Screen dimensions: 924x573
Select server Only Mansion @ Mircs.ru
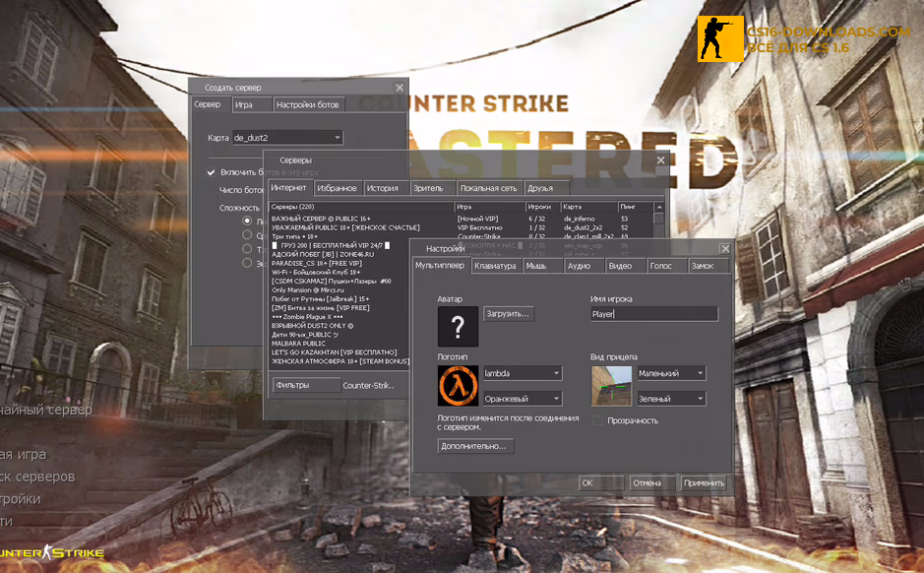click(x=308, y=290)
